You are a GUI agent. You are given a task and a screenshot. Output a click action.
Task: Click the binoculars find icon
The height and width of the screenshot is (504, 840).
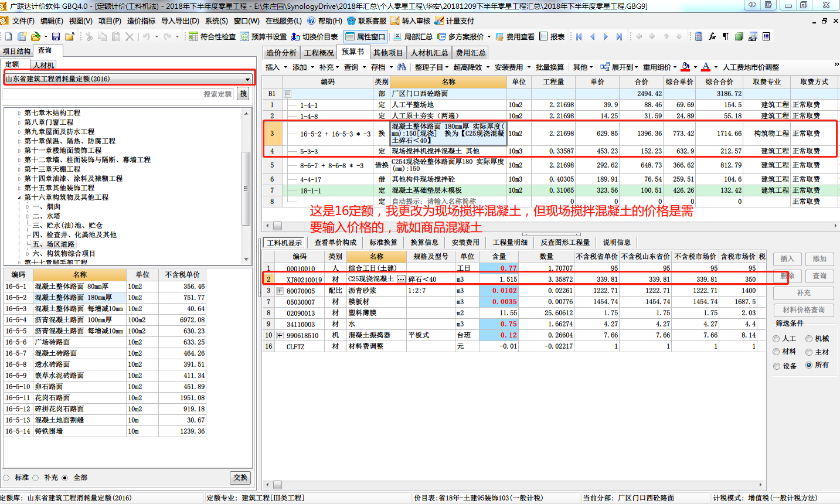click(x=401, y=67)
